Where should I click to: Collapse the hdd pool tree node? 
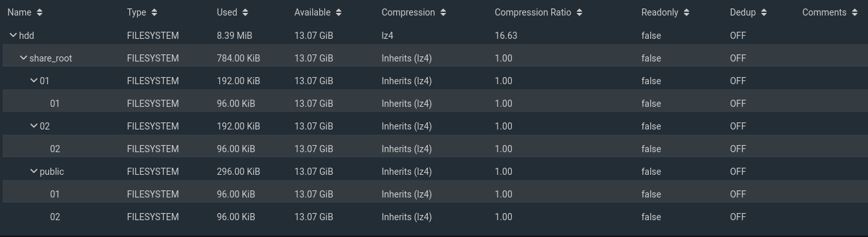point(13,35)
